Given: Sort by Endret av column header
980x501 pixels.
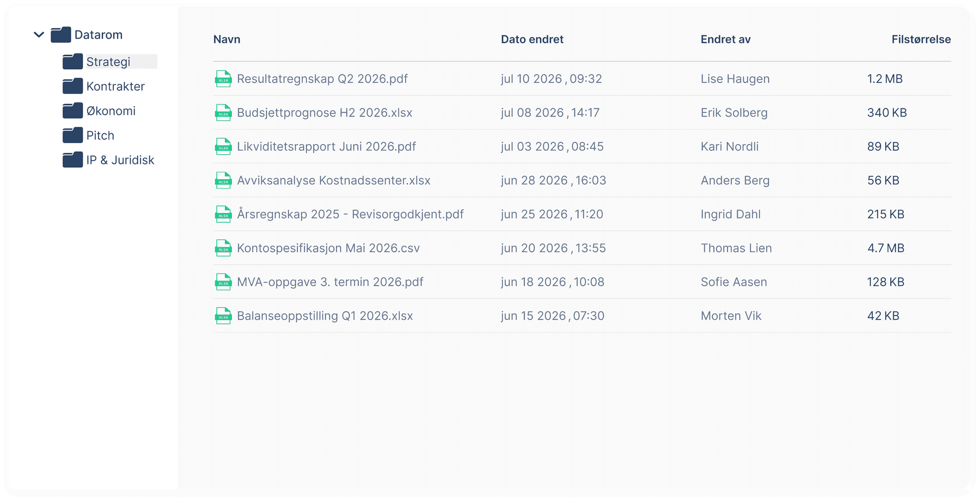Looking at the screenshot, I should (725, 39).
